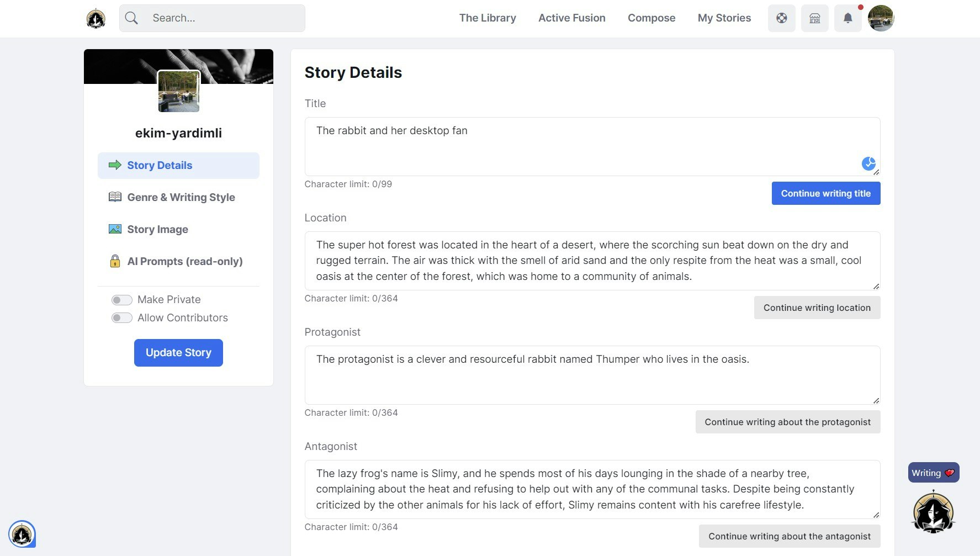Click the Protagonist label
Screen dimensions: 980x556
tap(332, 332)
